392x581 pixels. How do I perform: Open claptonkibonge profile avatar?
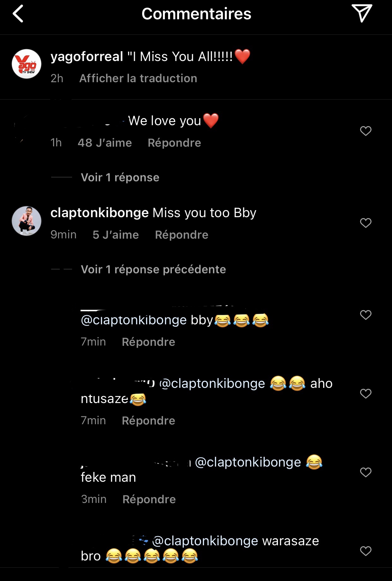tap(27, 221)
